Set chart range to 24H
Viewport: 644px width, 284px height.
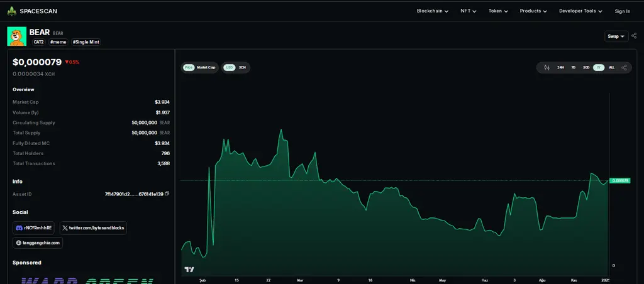[x=560, y=67]
